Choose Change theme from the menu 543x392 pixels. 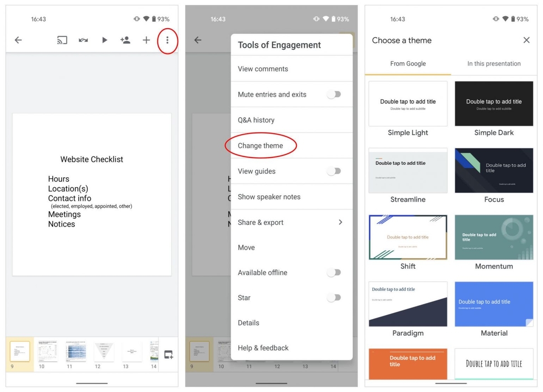click(261, 145)
